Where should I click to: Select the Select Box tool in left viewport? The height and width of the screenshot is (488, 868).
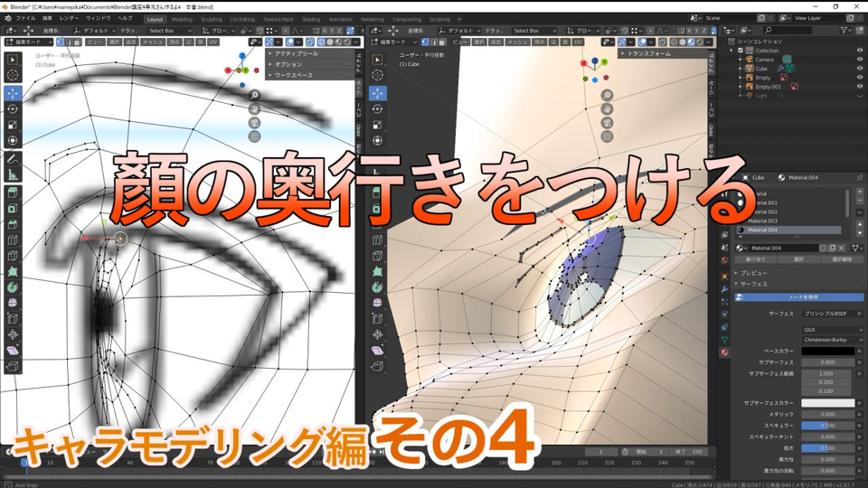pyautogui.click(x=13, y=60)
